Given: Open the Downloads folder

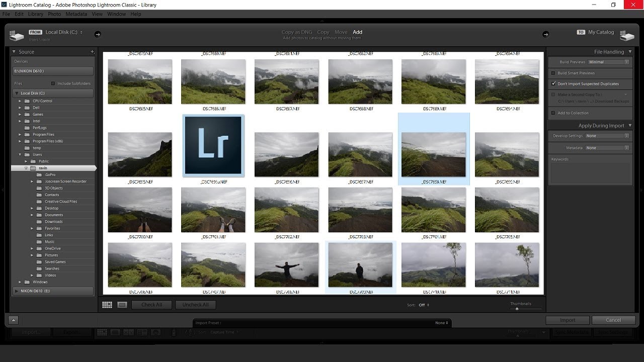Looking at the screenshot, I should (54, 222).
